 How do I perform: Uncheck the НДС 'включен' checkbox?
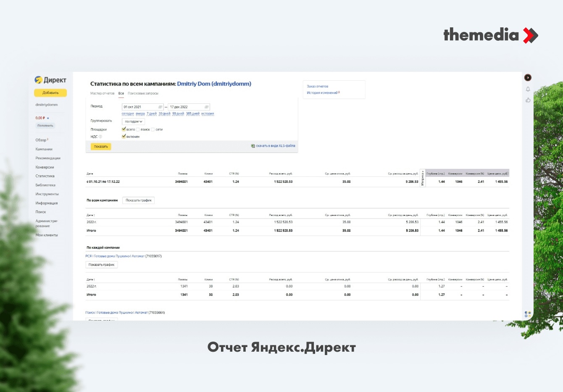point(124,137)
